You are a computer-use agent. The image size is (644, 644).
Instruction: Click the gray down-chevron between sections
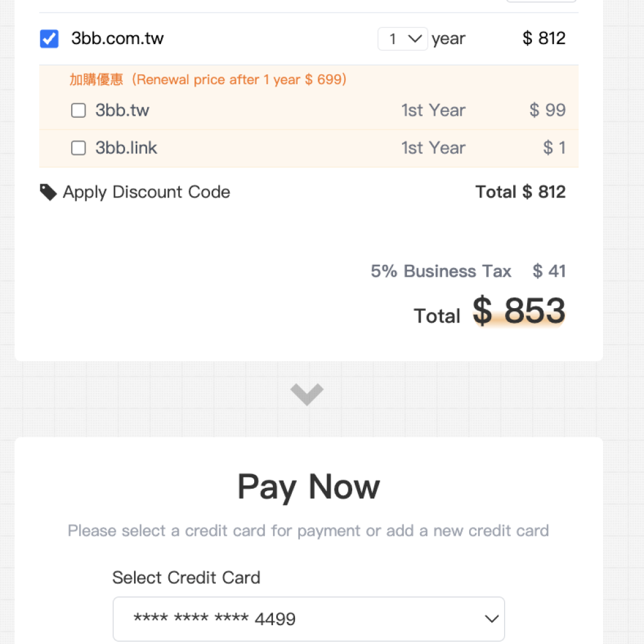308,394
